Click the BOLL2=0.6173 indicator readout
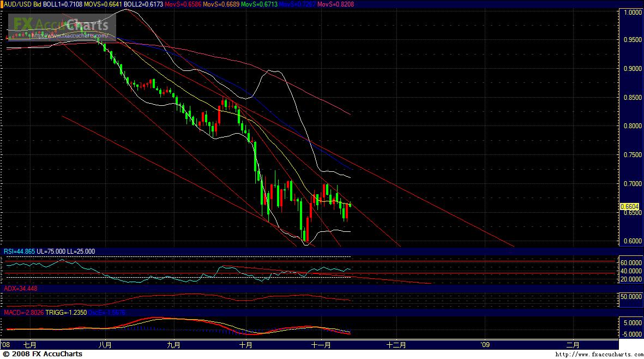Image resolution: width=644 pixels, height=359 pixels. tap(143, 4)
